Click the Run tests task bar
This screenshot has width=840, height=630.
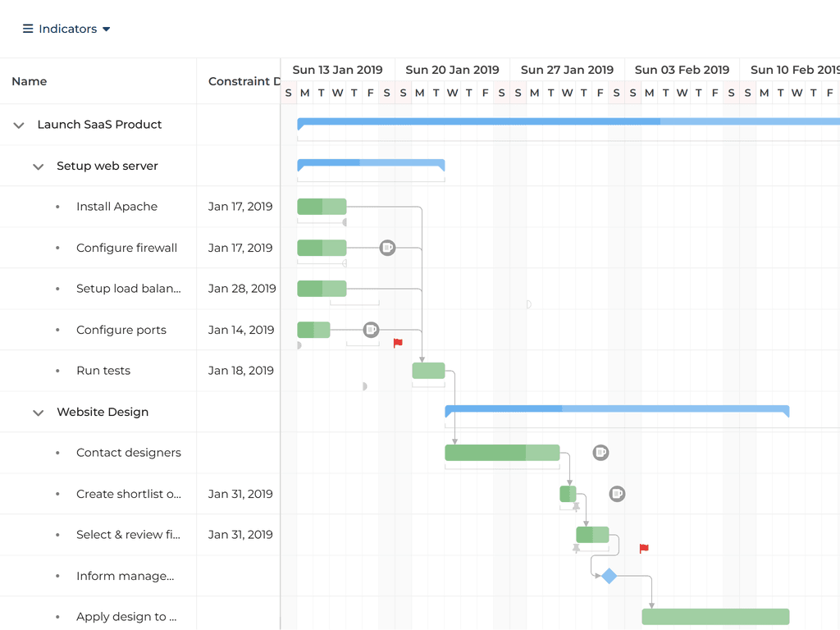(x=428, y=371)
